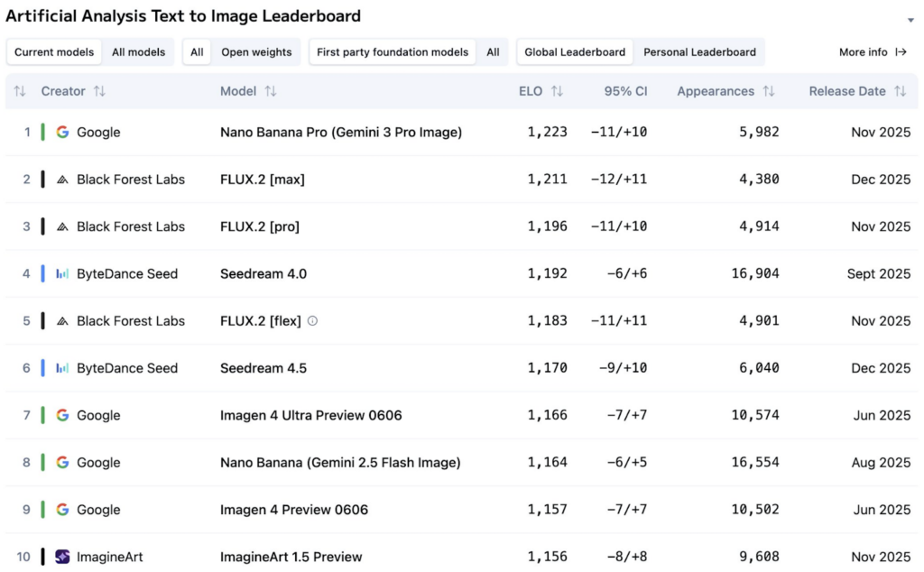Switch the filter to All models

(138, 51)
